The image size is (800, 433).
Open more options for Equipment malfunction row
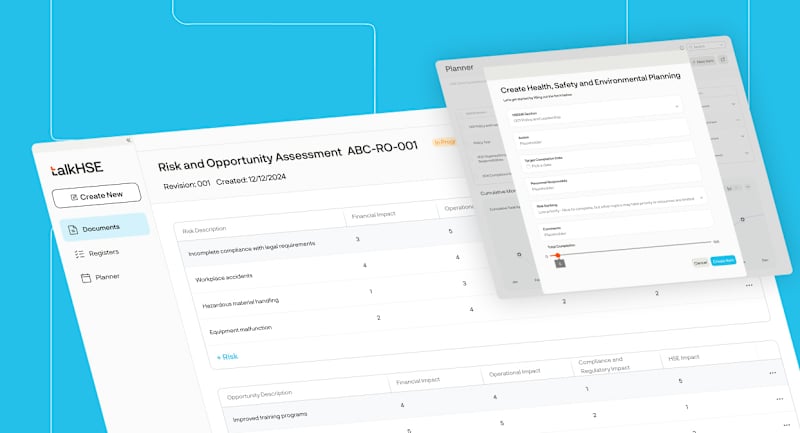749,286
